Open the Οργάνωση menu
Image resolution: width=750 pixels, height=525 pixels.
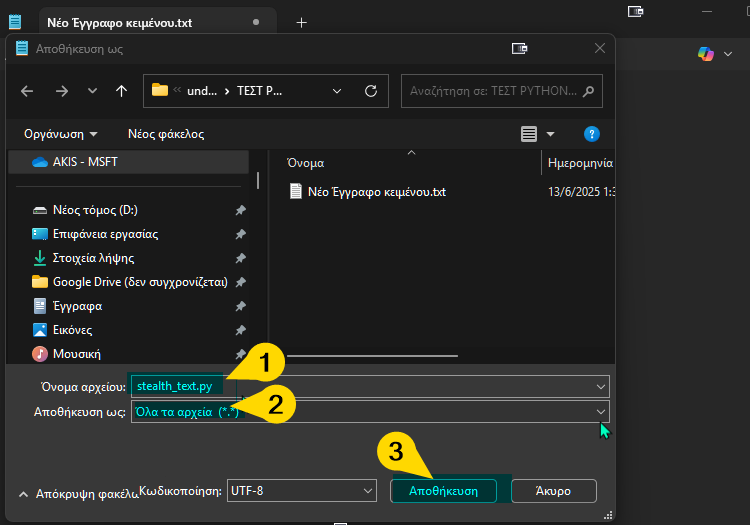point(61,134)
